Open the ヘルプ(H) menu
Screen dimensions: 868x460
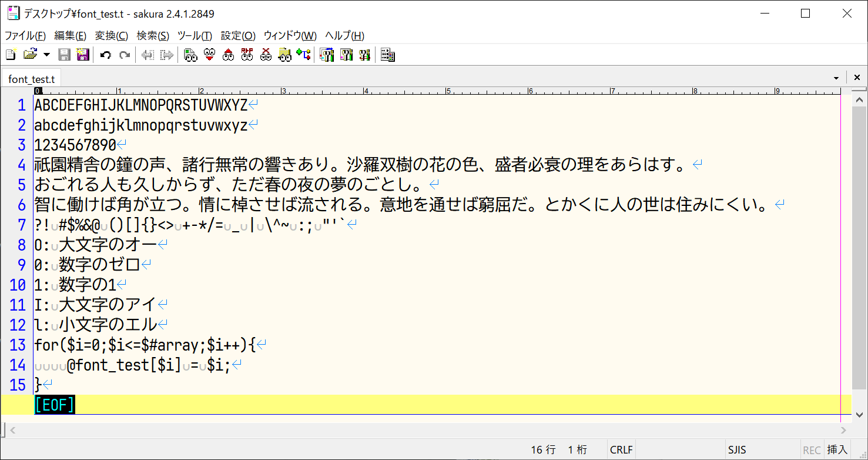(344, 35)
